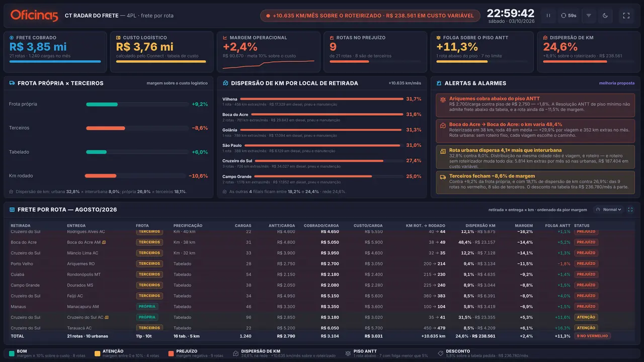The width and height of the screenshot is (644, 362).
Task: Click the Boca do Acre AM urban route icon
Action: [104, 242]
